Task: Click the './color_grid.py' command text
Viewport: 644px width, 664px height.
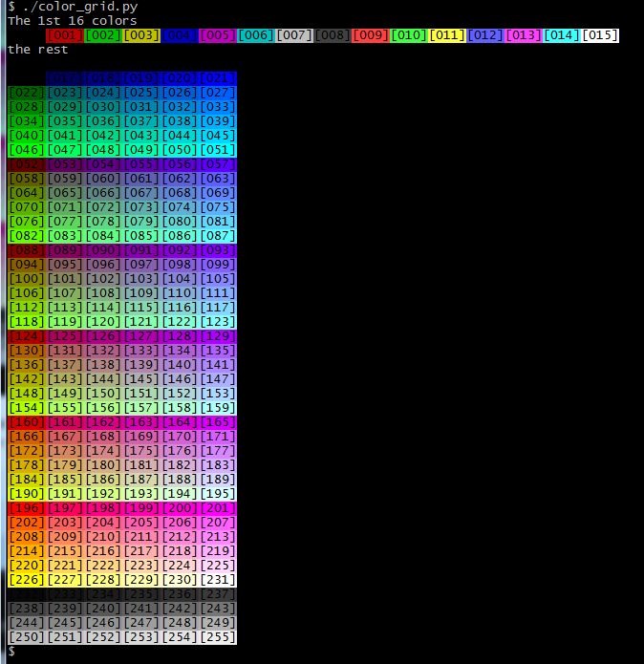Action: (x=80, y=8)
